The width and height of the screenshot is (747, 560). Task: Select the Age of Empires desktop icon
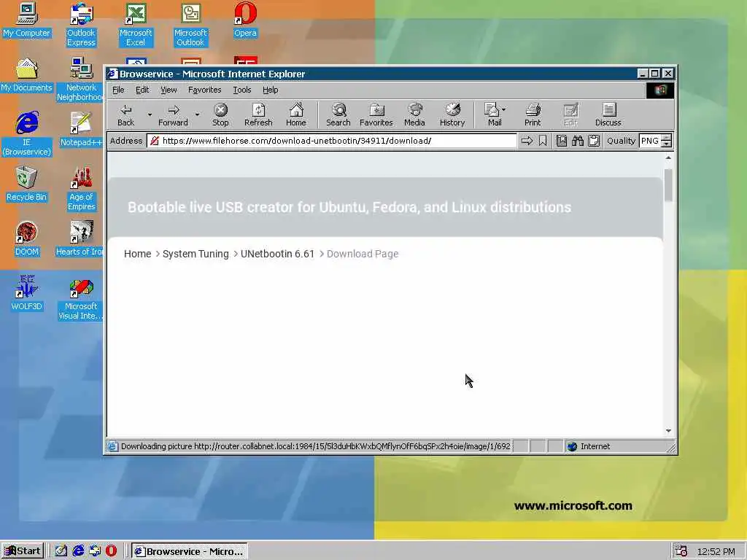pos(81,189)
